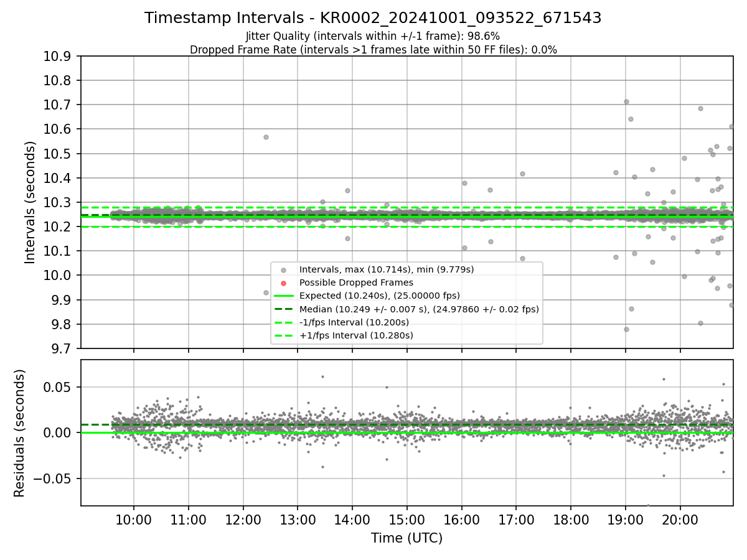Viewport: 747px width, 560px height.
Task: Click the '13:00' x-axis tick label
Action: (x=298, y=520)
